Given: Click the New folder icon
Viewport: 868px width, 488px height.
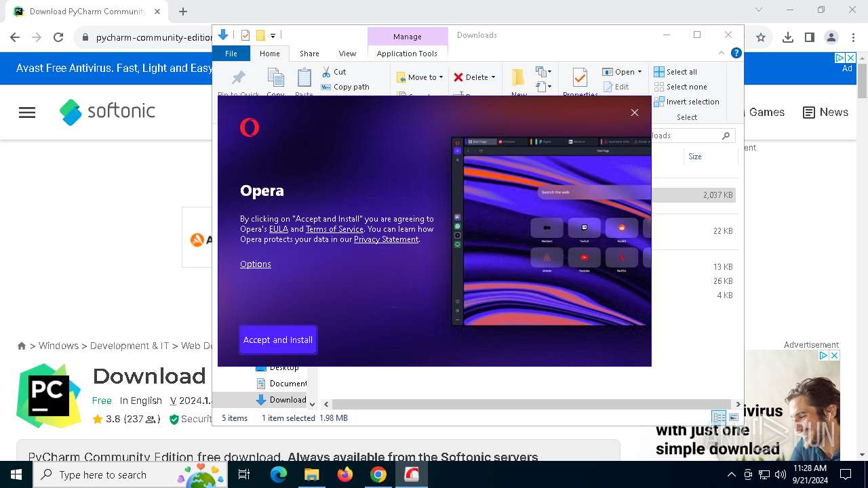Looking at the screenshot, I should tap(519, 77).
